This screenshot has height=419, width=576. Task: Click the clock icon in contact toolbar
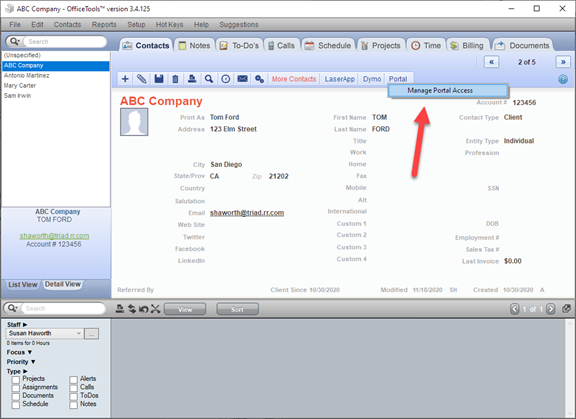(x=226, y=79)
